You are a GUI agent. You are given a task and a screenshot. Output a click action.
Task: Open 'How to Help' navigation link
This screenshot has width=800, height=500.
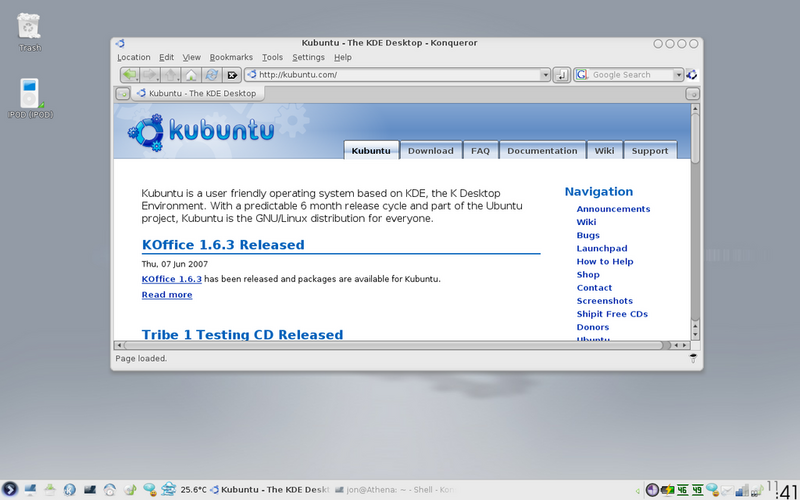[605, 262]
